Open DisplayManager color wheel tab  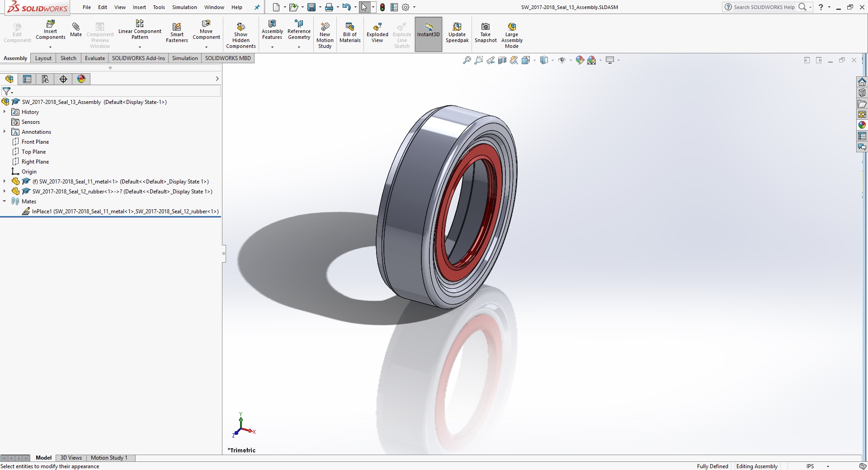[x=81, y=79]
